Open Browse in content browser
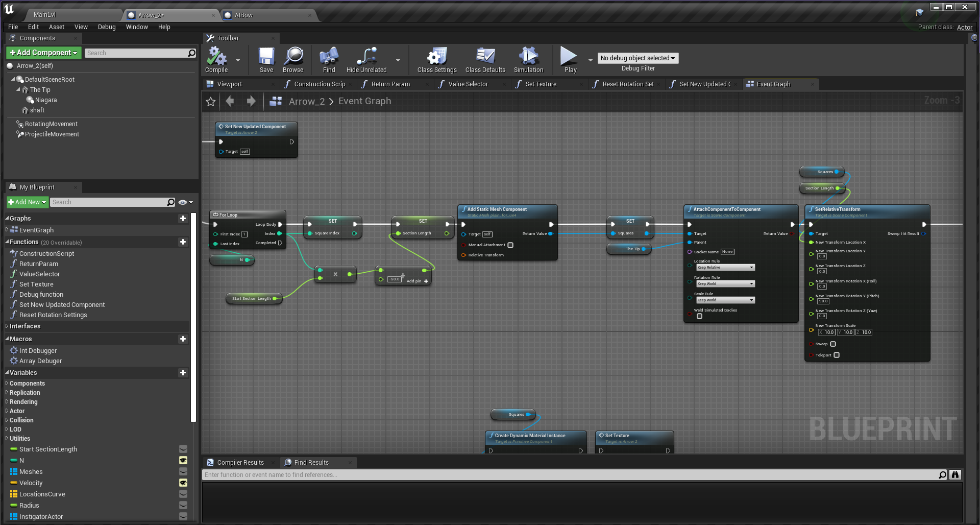980x525 pixels. tap(293, 59)
